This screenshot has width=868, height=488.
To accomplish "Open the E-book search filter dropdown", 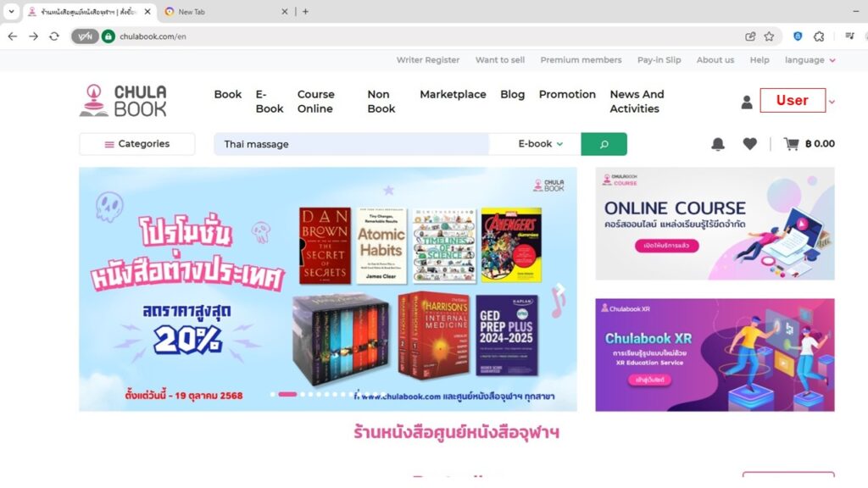I will [540, 144].
